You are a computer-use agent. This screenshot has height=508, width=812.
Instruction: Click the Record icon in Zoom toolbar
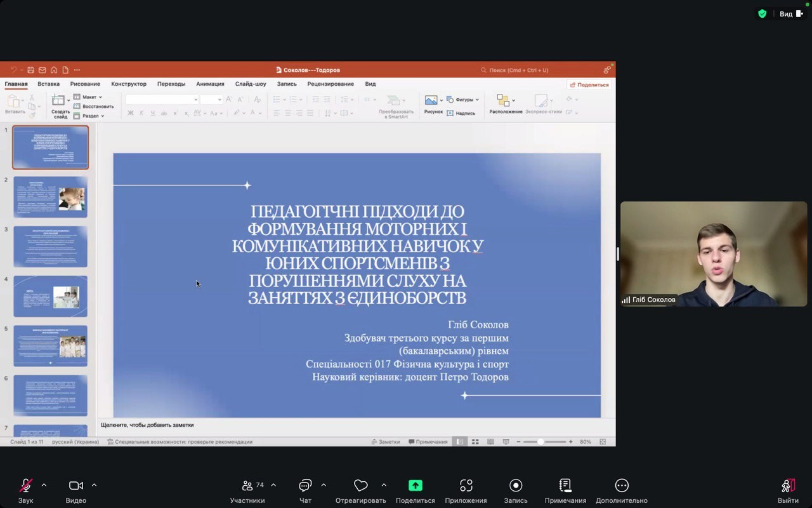[x=516, y=486]
